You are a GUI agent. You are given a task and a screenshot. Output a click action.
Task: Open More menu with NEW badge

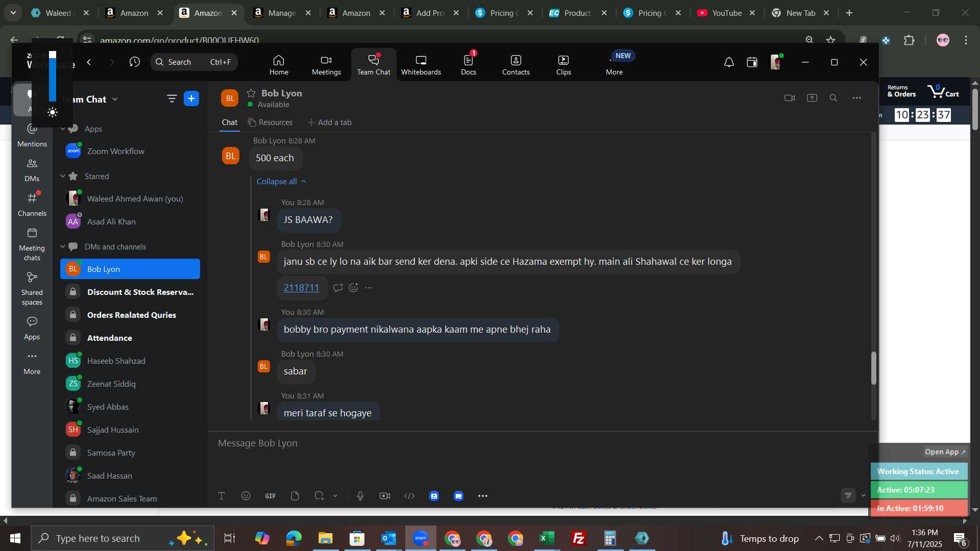(x=615, y=65)
